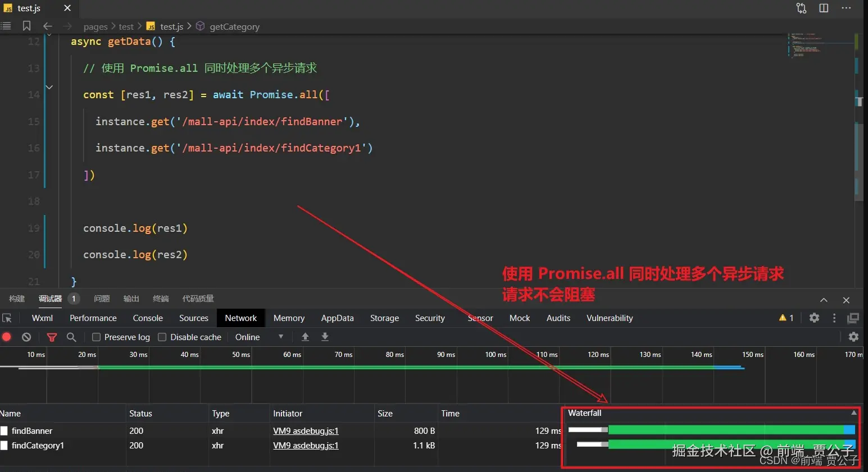The height and width of the screenshot is (472, 868).
Task: Click the editor minimap preview
Action: (820, 45)
